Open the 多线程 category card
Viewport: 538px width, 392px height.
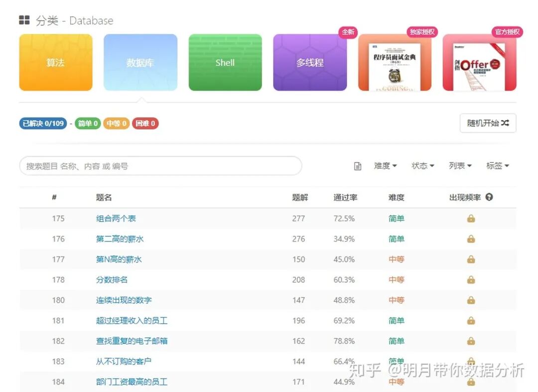pyautogui.click(x=310, y=62)
